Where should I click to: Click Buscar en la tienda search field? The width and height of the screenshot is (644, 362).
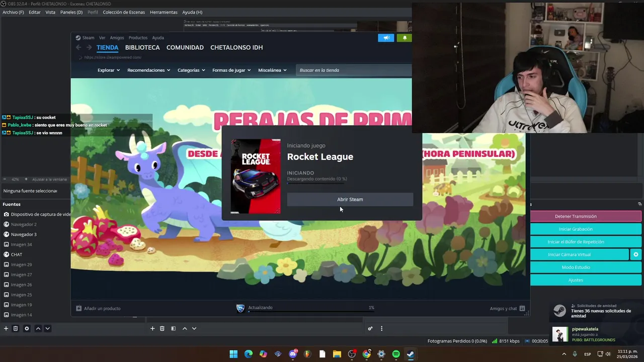(x=354, y=70)
